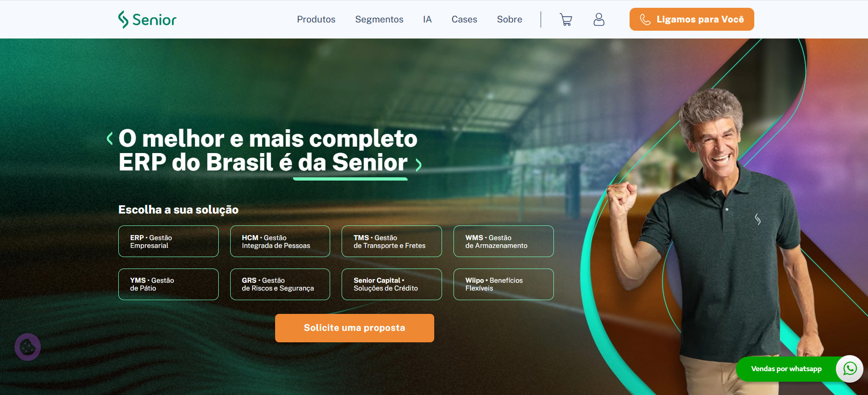Open the Sobre menu
868x395 pixels.
tap(509, 19)
